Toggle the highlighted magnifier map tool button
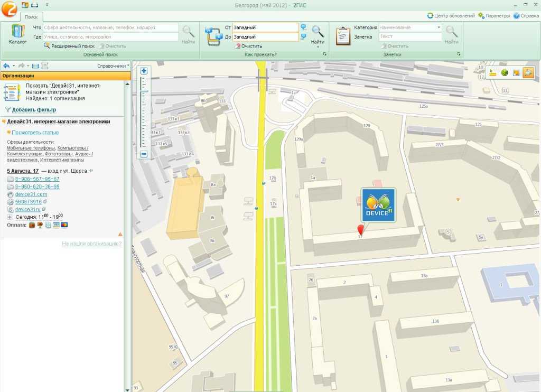This screenshot has width=541, height=392. tap(528, 73)
